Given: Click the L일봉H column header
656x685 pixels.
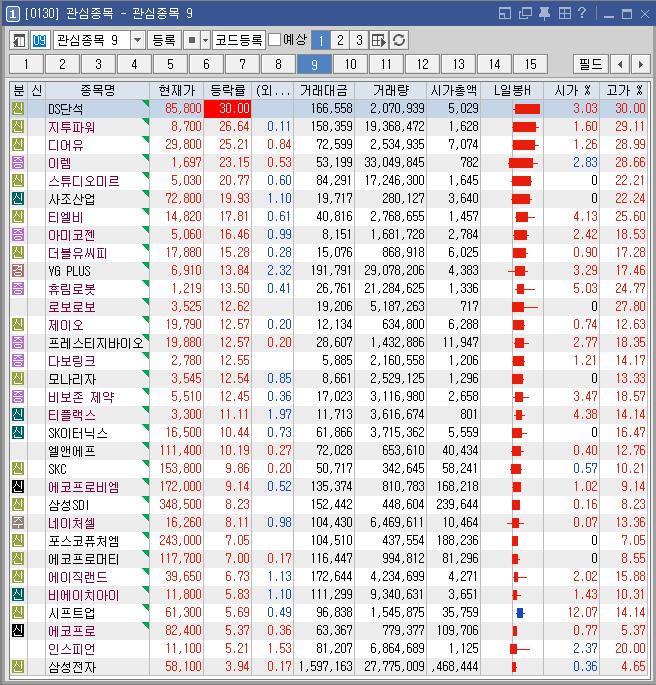Looking at the screenshot, I should click(x=512, y=90).
